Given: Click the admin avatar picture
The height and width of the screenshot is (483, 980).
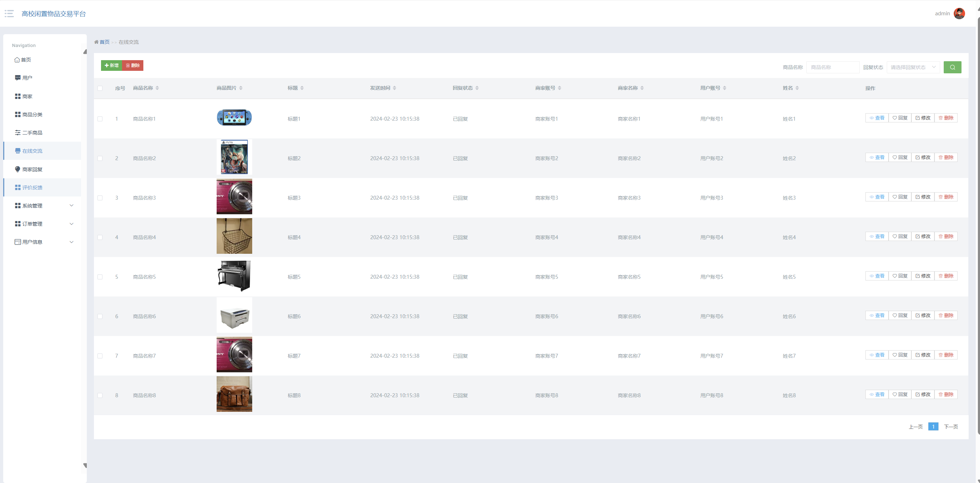Looking at the screenshot, I should (x=959, y=14).
